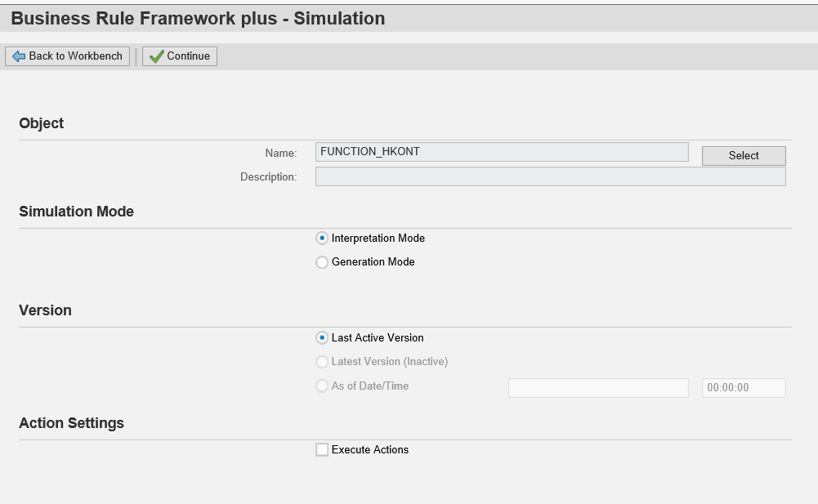This screenshot has height=504, width=818.
Task: Click the Object section heading
Action: (x=42, y=123)
